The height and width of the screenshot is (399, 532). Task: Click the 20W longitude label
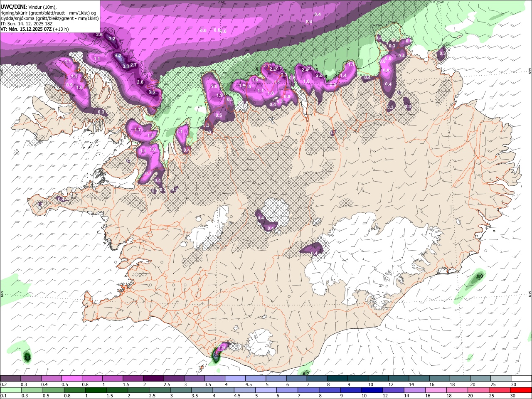[x=221, y=2]
